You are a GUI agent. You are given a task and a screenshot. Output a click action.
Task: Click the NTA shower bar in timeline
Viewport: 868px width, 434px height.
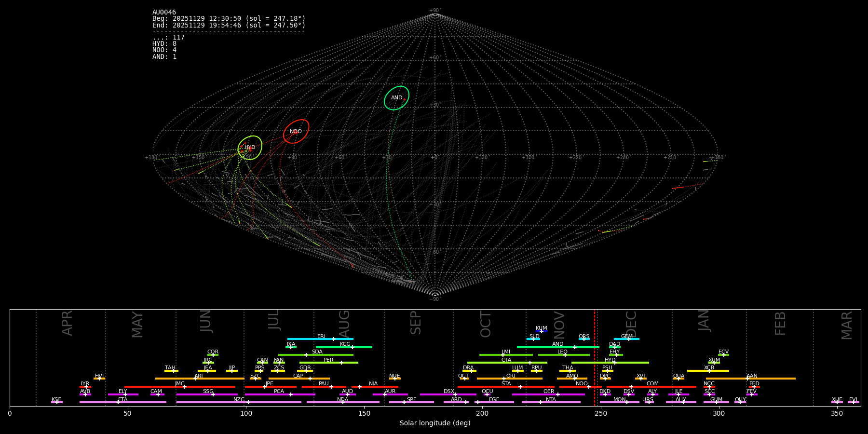pos(551,402)
